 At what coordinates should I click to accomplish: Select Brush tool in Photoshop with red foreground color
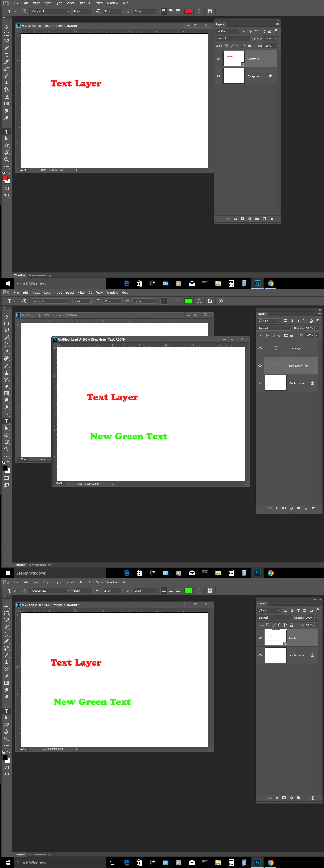tap(6, 76)
